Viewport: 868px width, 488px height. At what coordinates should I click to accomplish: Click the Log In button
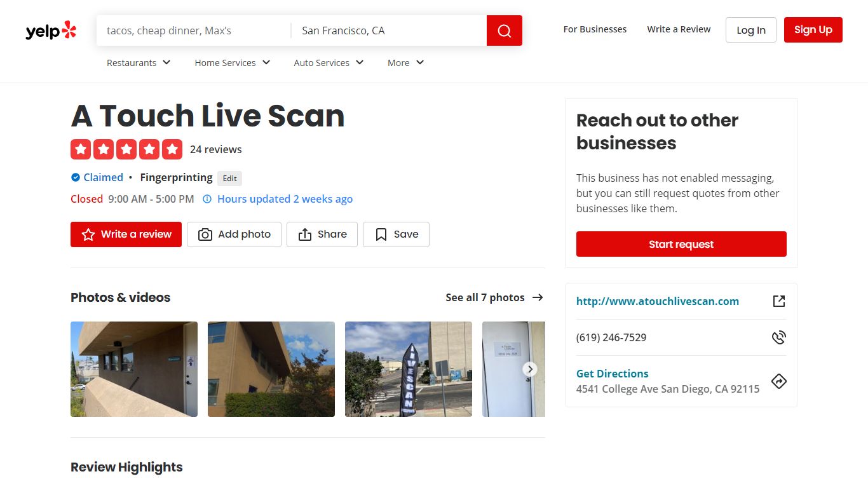tap(751, 30)
